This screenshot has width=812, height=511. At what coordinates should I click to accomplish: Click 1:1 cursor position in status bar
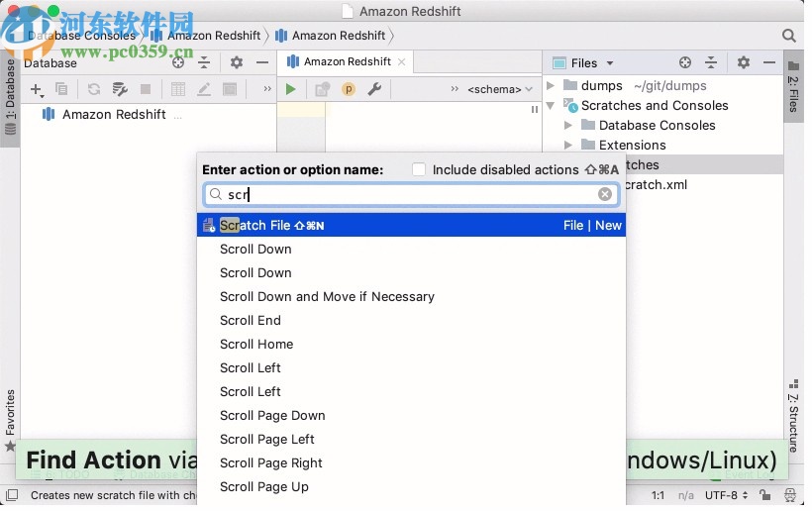coord(658,495)
